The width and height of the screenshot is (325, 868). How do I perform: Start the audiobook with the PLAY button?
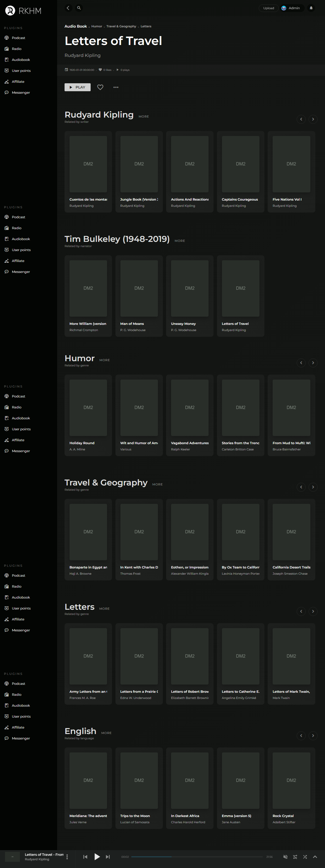(x=77, y=87)
